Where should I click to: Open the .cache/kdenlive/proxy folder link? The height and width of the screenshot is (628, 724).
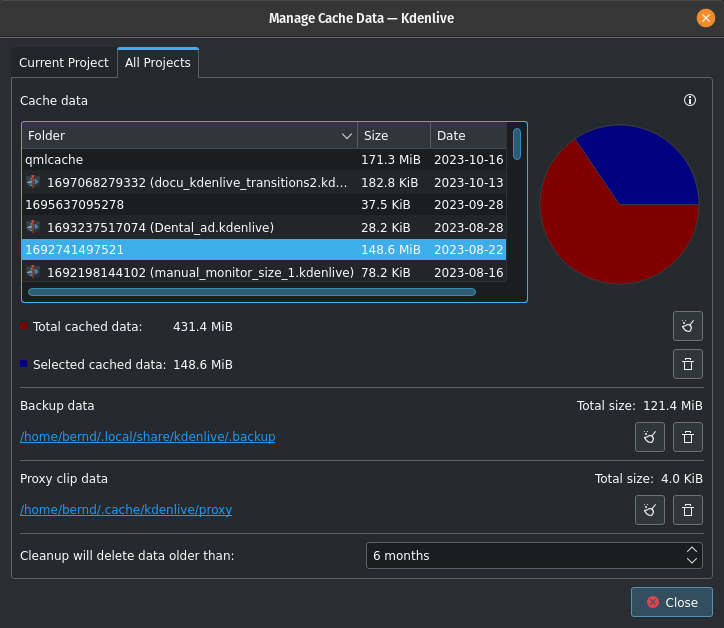pyautogui.click(x=126, y=509)
